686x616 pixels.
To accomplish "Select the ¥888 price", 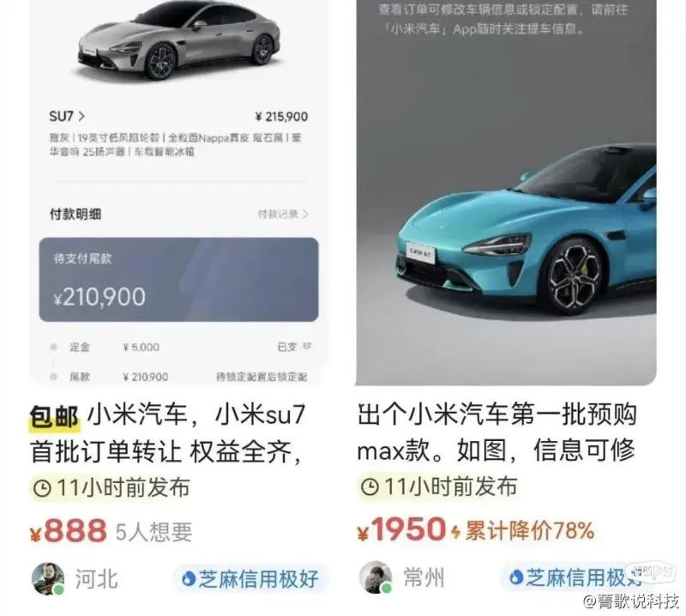I will coord(68,531).
